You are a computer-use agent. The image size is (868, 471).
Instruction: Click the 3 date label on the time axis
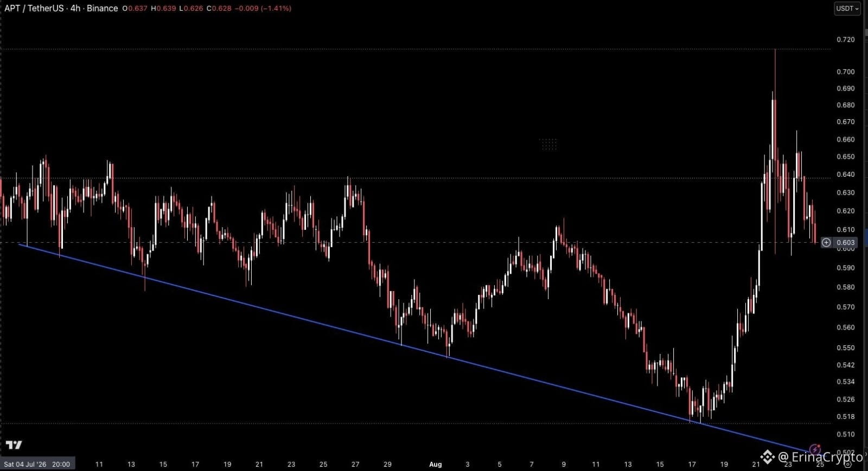468,464
